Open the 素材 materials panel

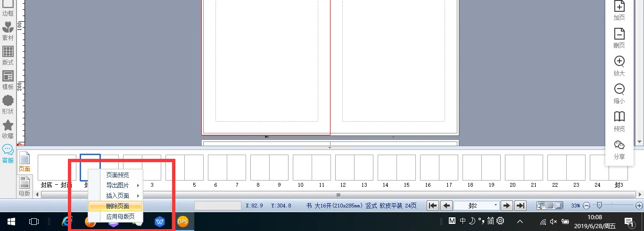[x=8, y=32]
